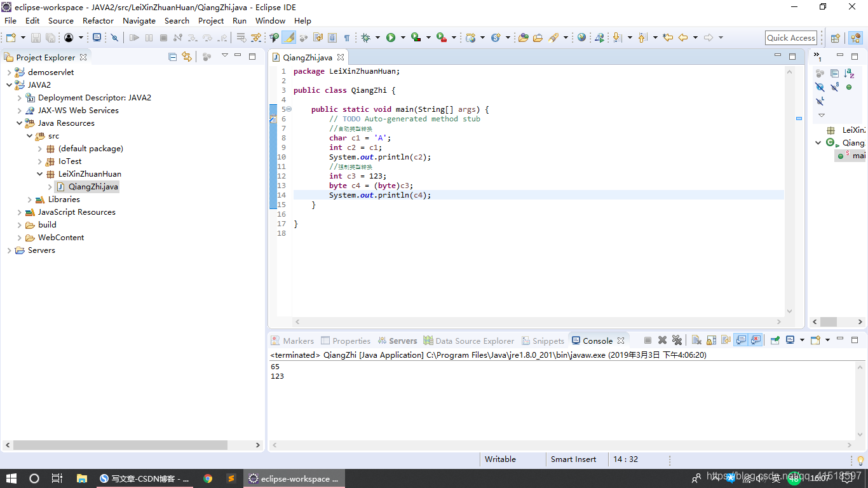
Task: Select the Java EE perspective icon
Action: pos(855,38)
